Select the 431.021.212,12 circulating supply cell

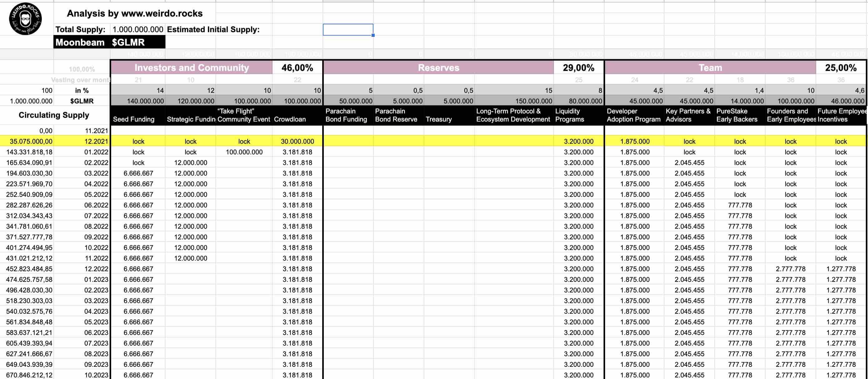click(x=27, y=258)
